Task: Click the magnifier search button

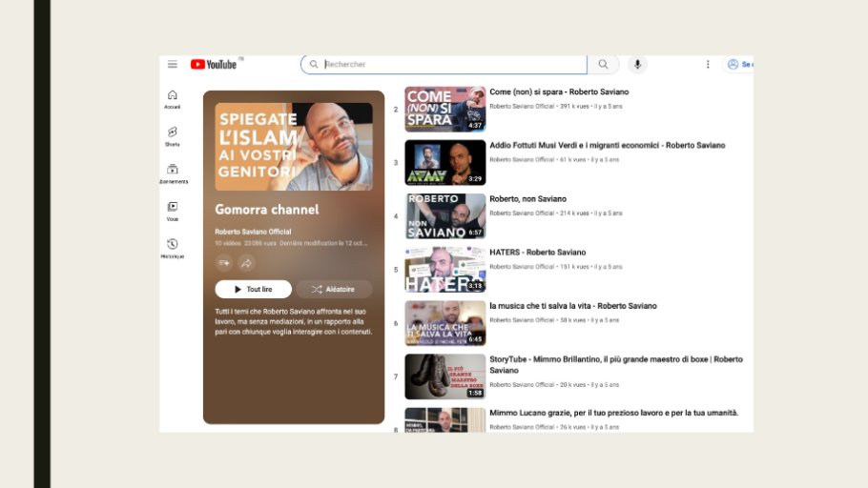Action: pos(603,64)
